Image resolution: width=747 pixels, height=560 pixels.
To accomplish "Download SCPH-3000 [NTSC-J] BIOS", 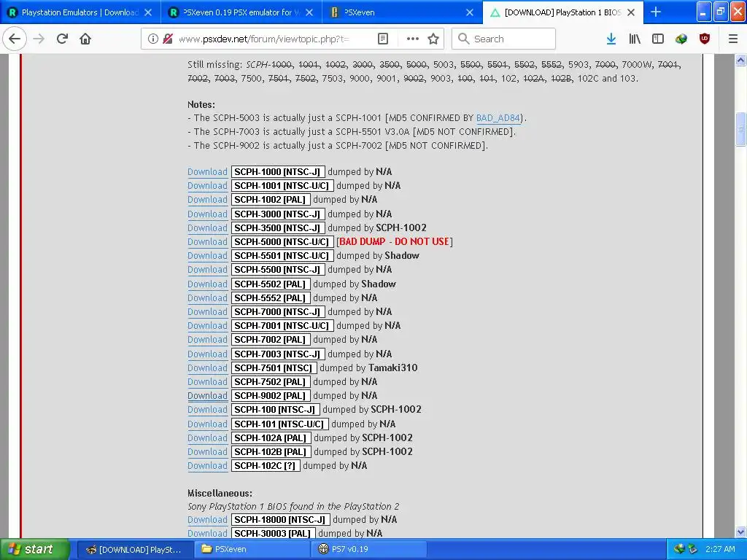I will click(207, 214).
